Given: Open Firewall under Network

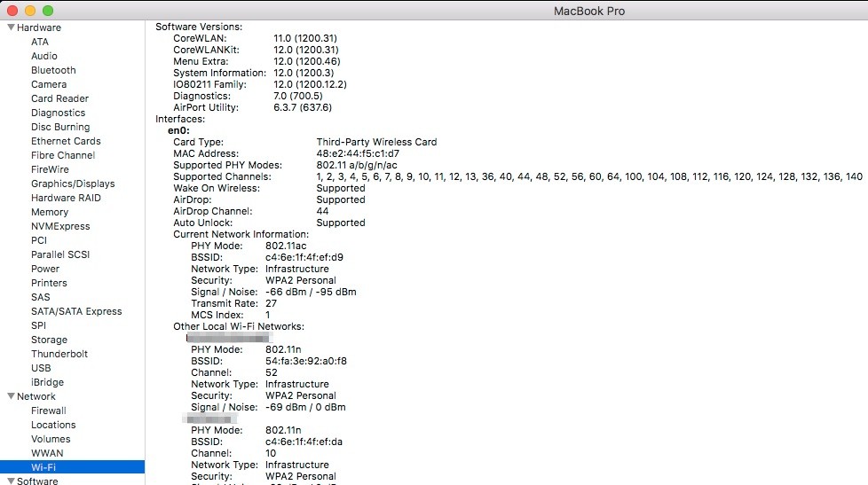Looking at the screenshot, I should coord(49,411).
